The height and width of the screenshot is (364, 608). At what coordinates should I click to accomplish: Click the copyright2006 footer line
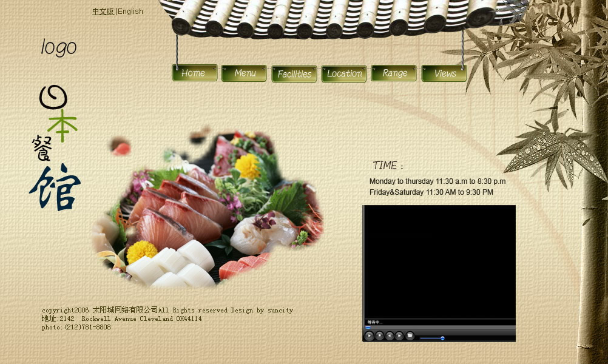167,310
